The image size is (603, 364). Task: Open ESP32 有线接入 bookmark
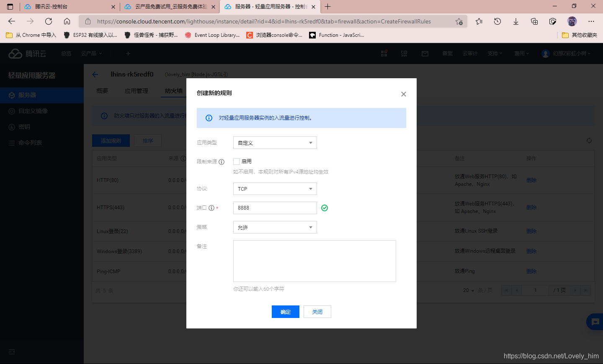point(90,35)
